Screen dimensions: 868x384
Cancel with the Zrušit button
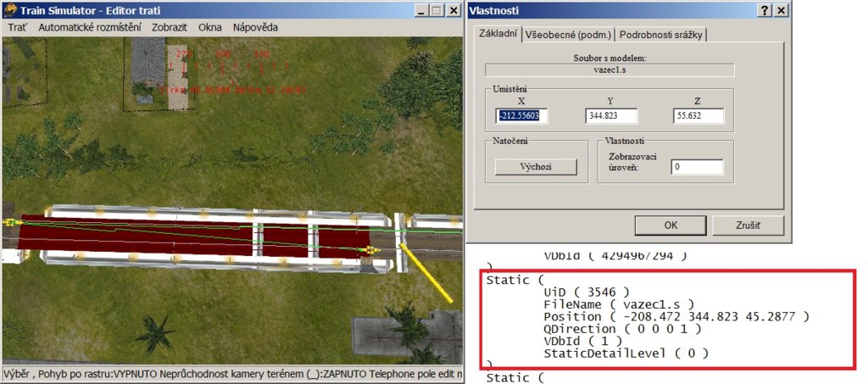click(748, 225)
